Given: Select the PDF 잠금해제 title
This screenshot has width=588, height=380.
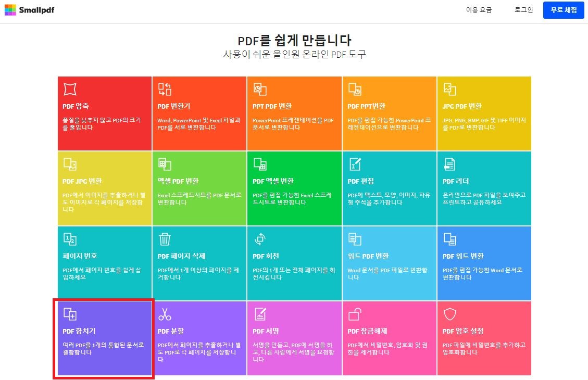Looking at the screenshot, I should coord(367,331).
